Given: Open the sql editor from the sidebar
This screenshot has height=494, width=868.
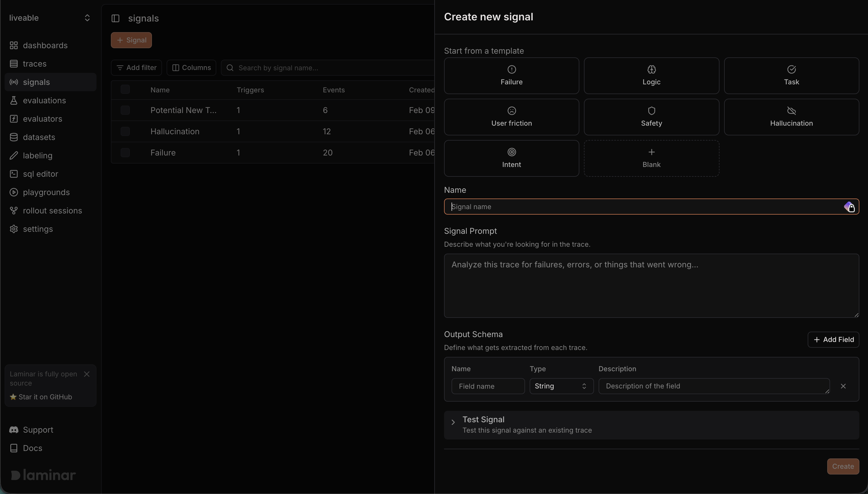Looking at the screenshot, I should click(x=39, y=174).
